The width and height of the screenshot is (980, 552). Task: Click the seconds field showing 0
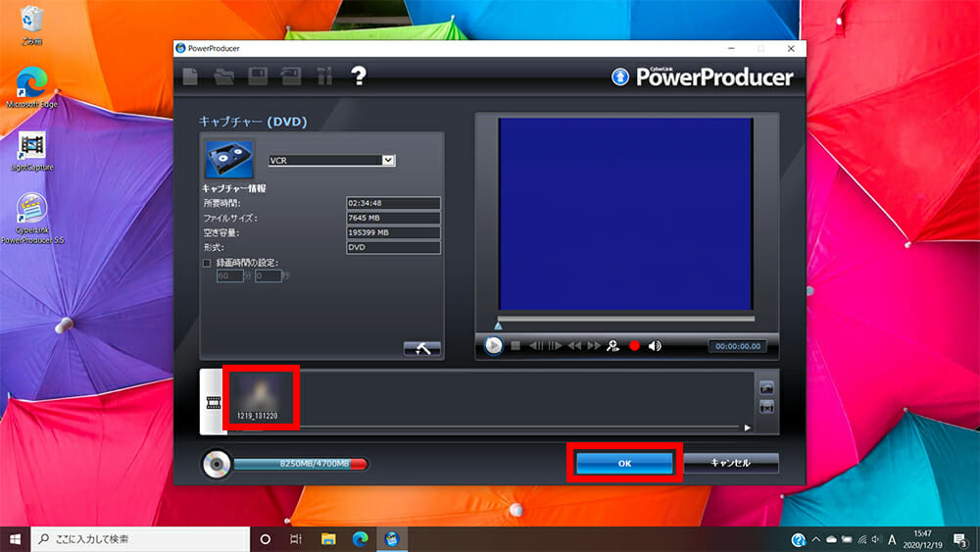269,276
